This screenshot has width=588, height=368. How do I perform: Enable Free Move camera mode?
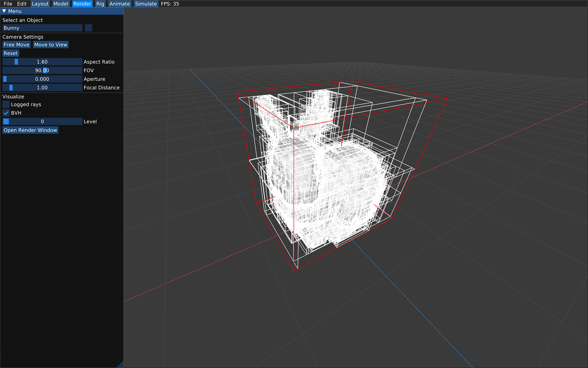17,45
